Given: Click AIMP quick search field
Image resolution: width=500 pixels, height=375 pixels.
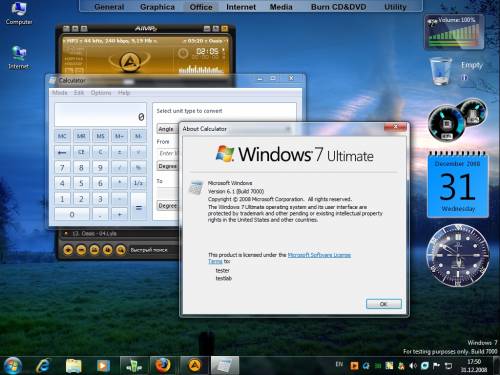Looking at the screenshot, I should click(x=153, y=250).
